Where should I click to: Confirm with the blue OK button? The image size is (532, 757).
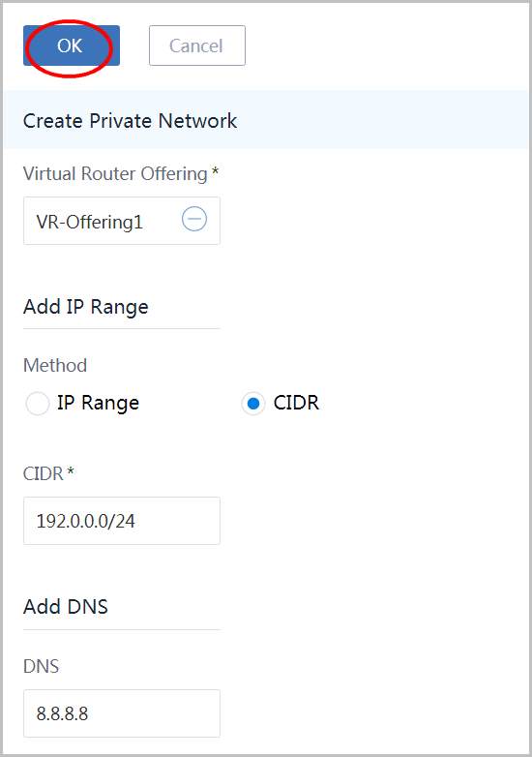point(72,45)
